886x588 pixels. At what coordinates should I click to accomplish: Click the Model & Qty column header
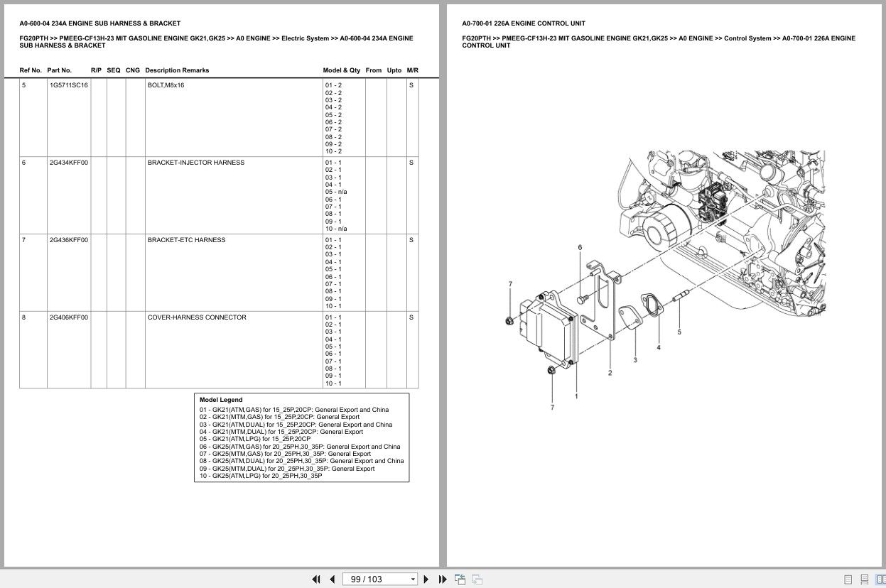[342, 70]
